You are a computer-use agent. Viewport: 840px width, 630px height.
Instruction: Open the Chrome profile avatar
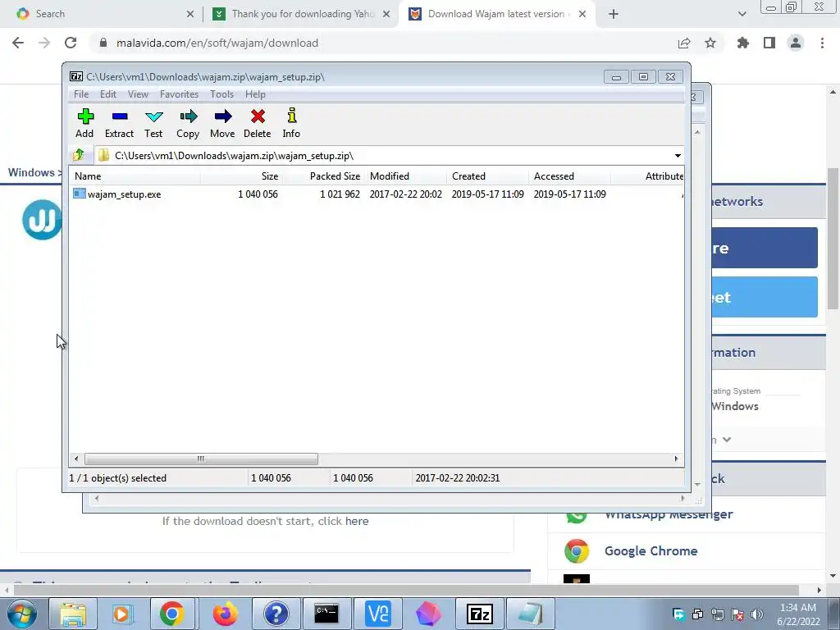[796, 43]
